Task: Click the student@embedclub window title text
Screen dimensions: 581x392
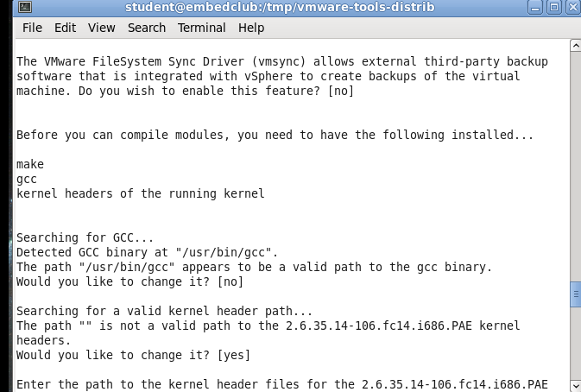Action: 280,7
